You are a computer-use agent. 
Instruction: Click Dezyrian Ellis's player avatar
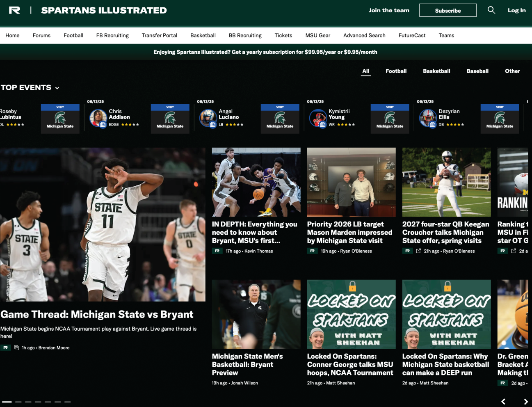[428, 118]
